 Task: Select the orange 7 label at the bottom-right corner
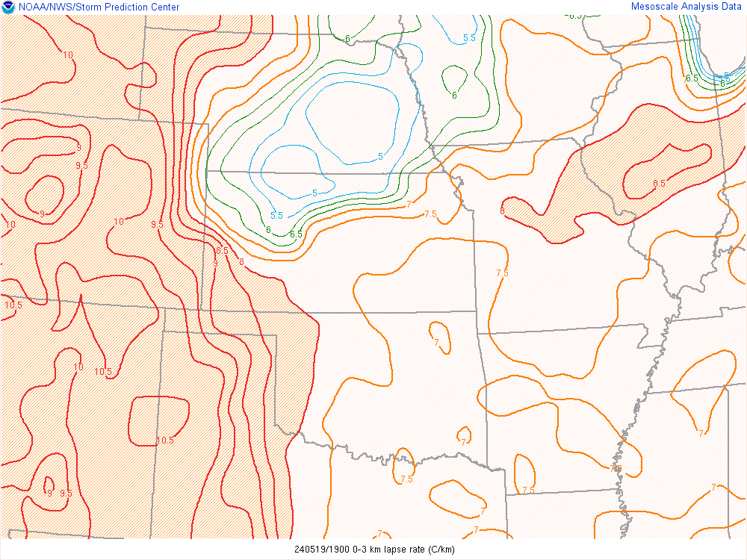coord(713,487)
